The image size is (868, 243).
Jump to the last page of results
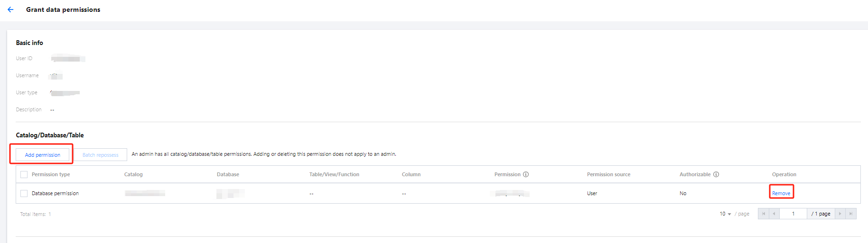click(x=851, y=214)
